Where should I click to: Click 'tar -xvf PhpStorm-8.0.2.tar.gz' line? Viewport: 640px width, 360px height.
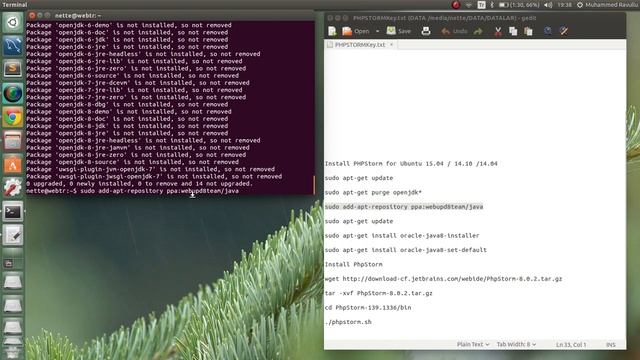(x=378, y=293)
